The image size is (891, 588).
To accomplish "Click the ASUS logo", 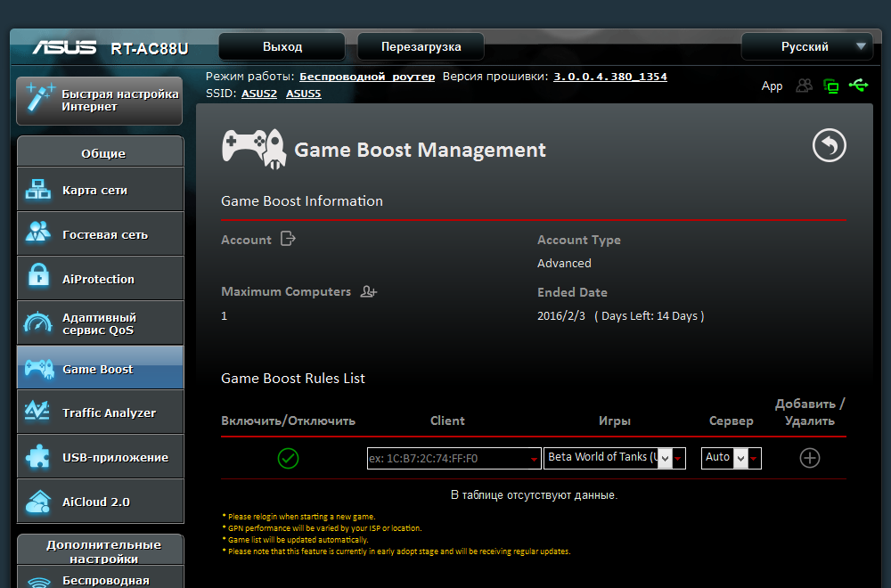I will (64, 47).
